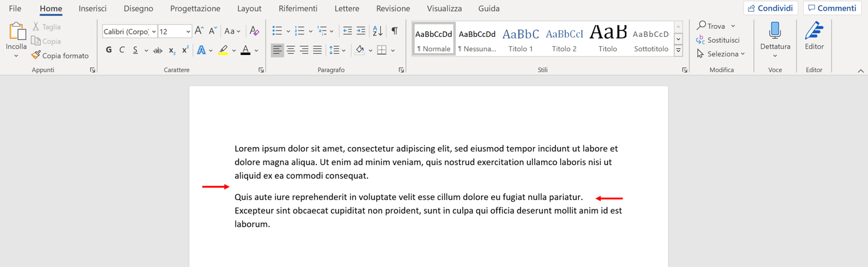Align text right
868x267 pixels.
(304, 50)
